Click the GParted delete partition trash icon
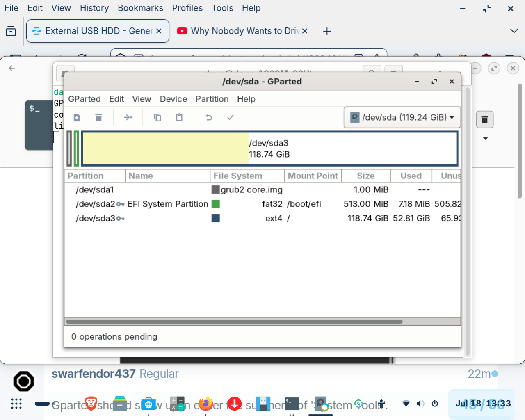 [98, 118]
